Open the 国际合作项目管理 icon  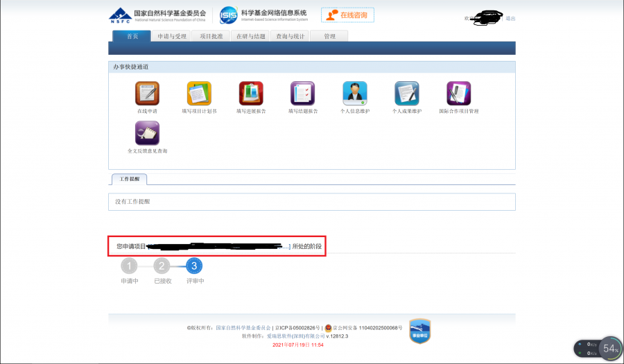458,93
